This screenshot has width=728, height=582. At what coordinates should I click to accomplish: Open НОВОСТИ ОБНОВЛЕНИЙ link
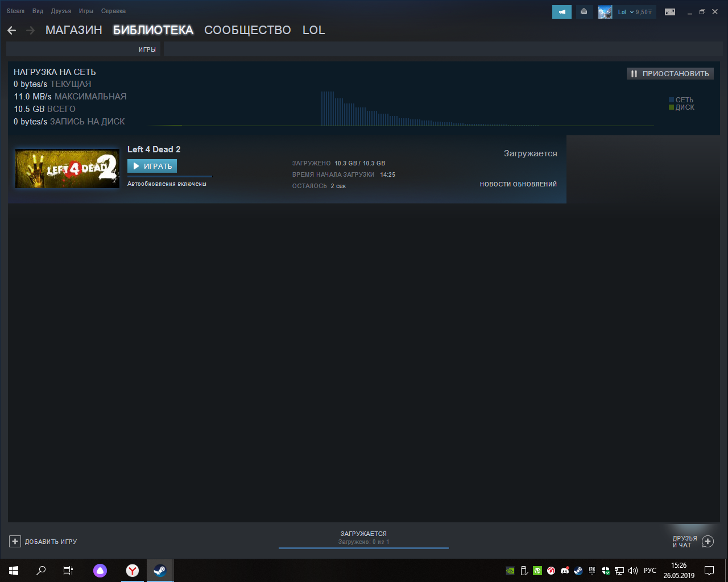click(518, 184)
